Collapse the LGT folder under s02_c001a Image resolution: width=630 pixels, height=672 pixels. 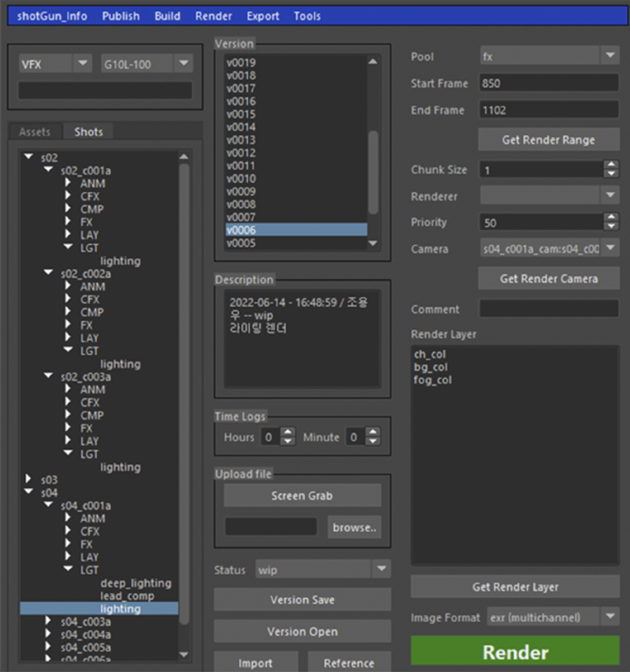click(x=69, y=247)
